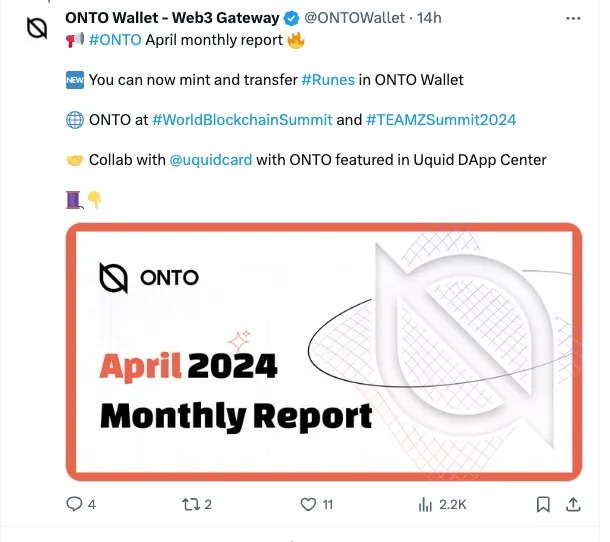Open the April 2024 Monthly Report image
Viewport: 610px width, 542px height.
pyautogui.click(x=324, y=351)
